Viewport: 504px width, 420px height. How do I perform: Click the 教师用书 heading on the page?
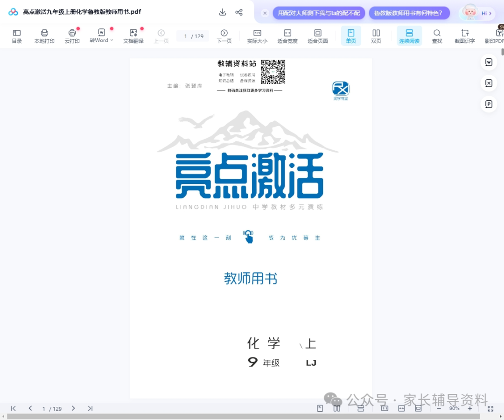251,278
